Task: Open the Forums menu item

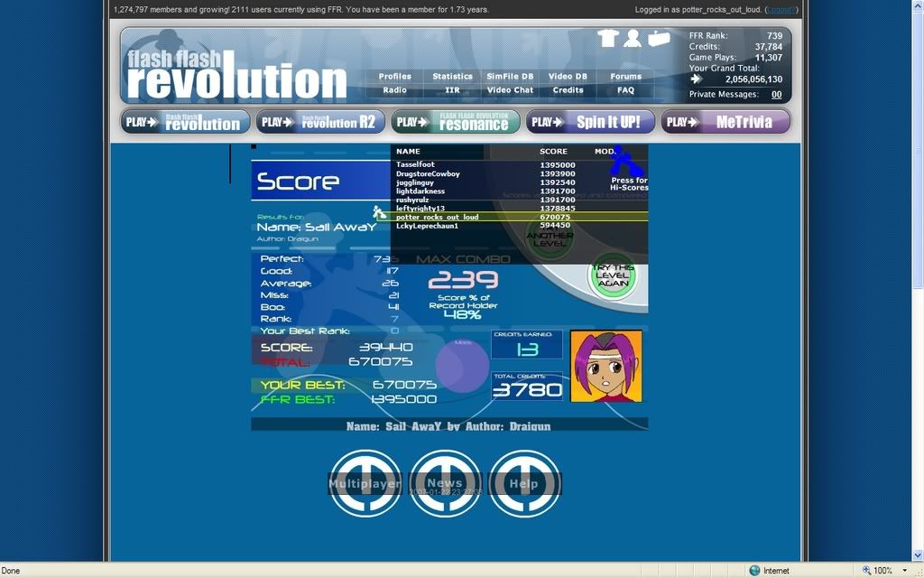Action: point(625,77)
